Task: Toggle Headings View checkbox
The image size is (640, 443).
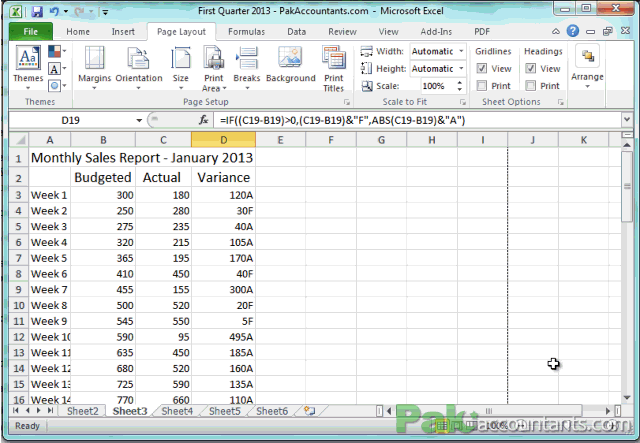Action: (531, 68)
